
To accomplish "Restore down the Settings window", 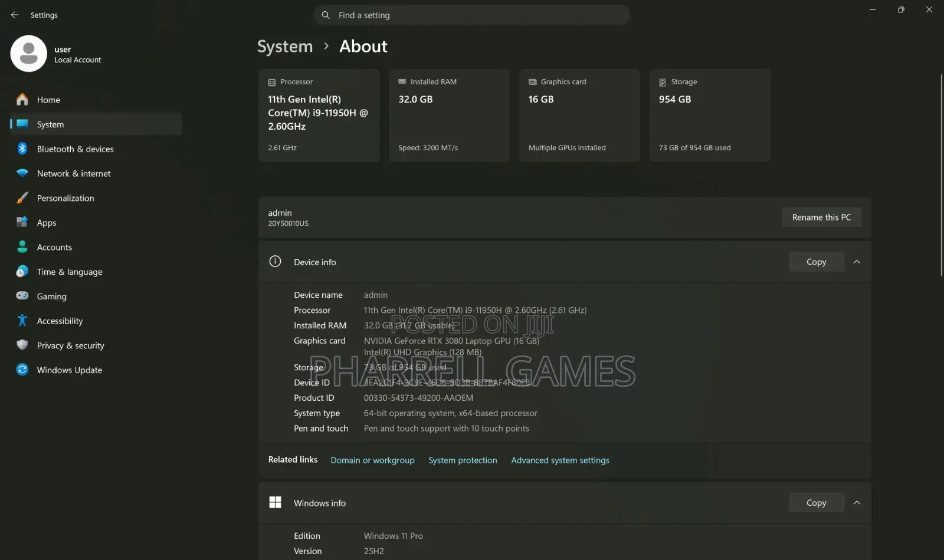I will 901,10.
